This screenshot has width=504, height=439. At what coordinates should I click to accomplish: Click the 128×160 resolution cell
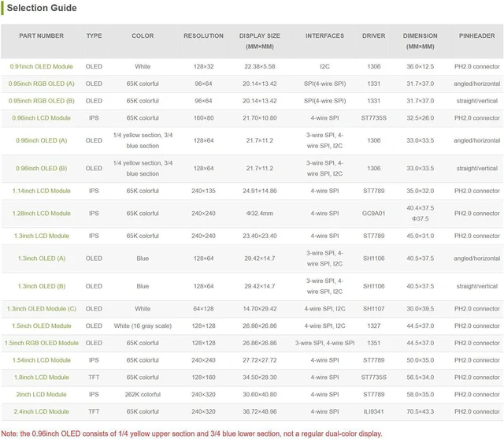[203, 378]
